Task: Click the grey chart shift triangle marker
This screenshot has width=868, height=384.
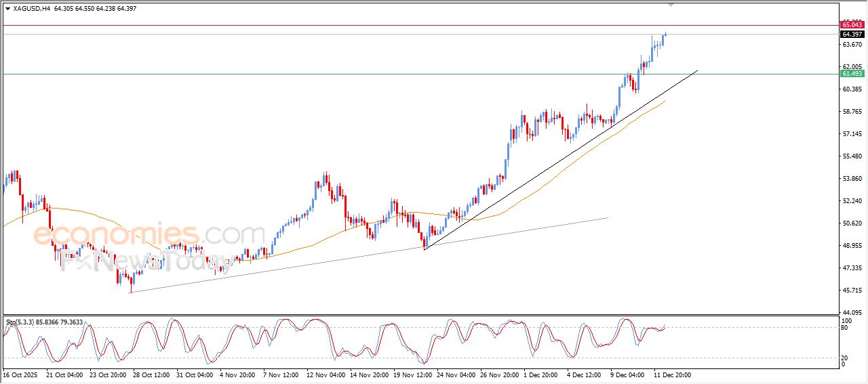Action: [671, 5]
